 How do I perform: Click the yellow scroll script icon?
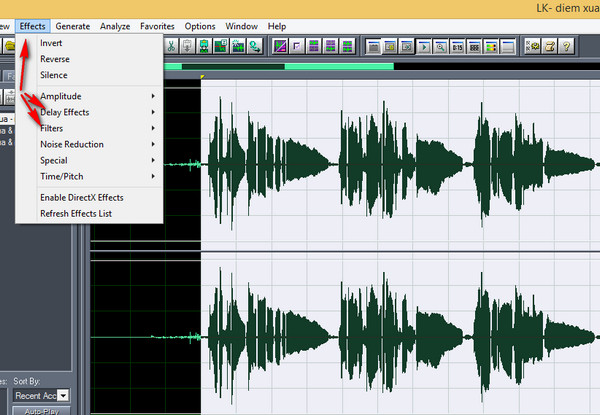[x=550, y=47]
